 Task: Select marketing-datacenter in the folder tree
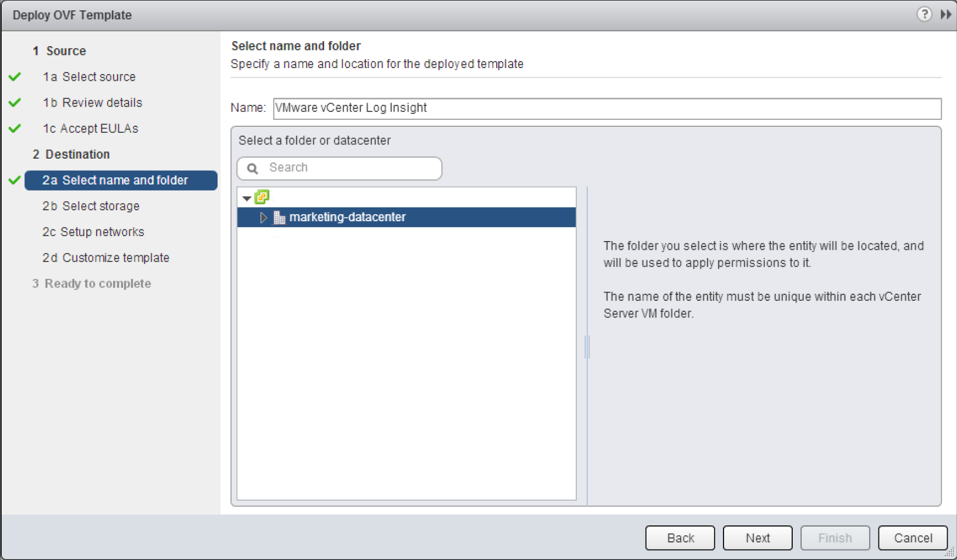pyautogui.click(x=347, y=217)
